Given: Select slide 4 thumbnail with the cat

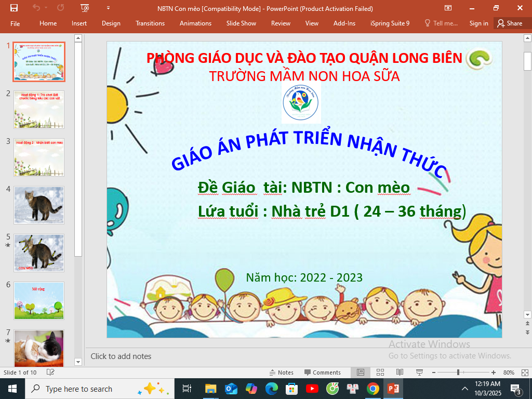Looking at the screenshot, I should [39, 205].
